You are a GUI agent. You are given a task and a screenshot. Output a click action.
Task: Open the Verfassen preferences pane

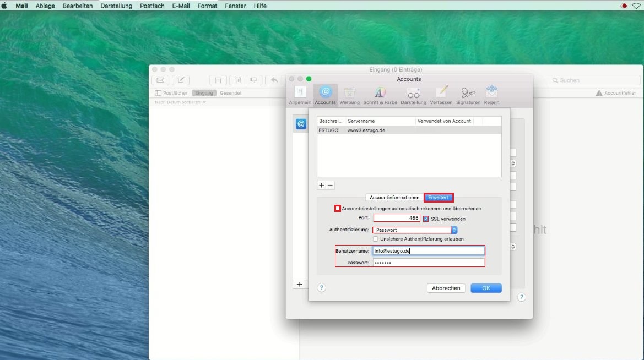click(x=441, y=95)
